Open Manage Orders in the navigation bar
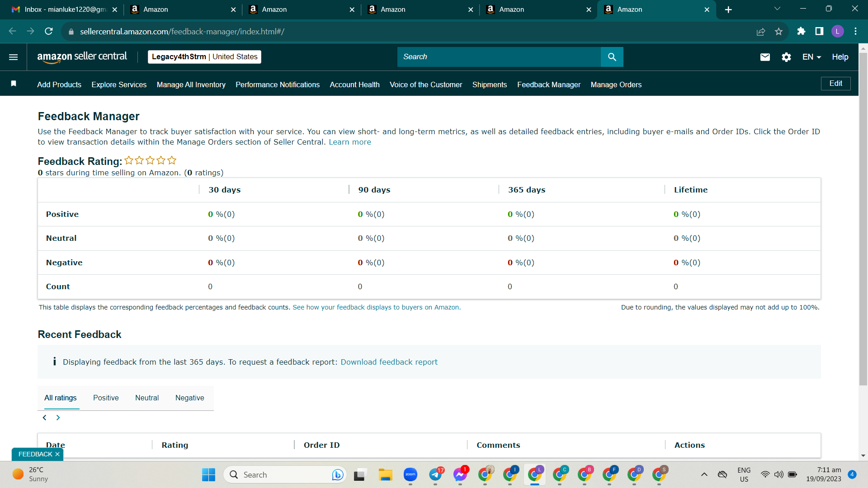The width and height of the screenshot is (868, 488). click(x=616, y=84)
